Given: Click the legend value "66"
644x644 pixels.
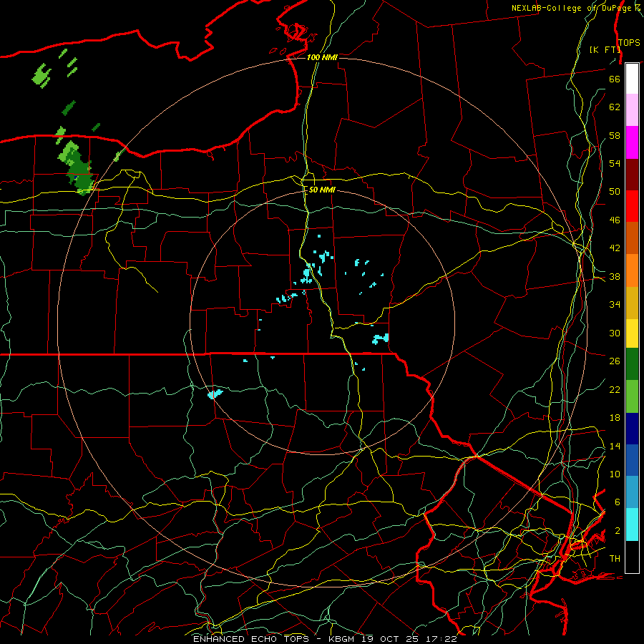Looking at the screenshot, I should [615, 79].
